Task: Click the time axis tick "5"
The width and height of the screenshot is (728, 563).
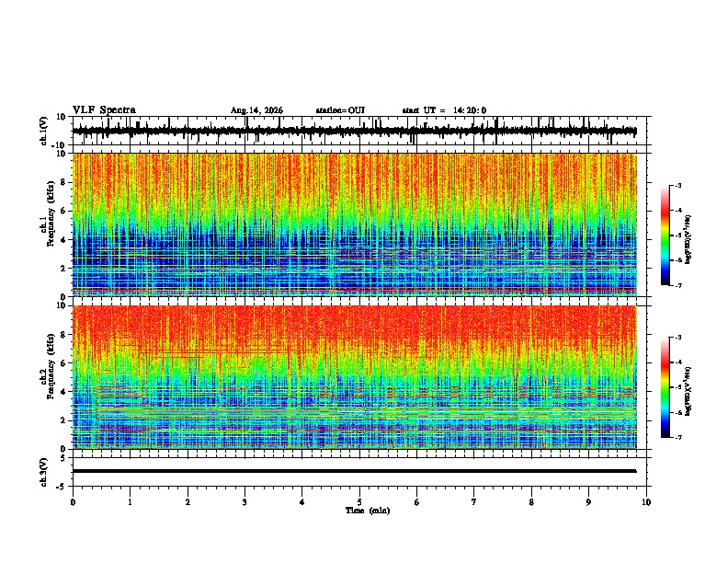Action: point(359,502)
